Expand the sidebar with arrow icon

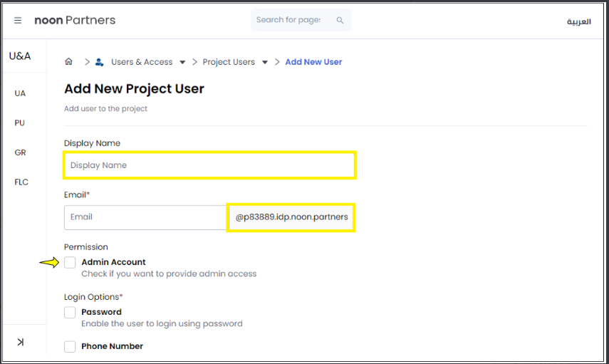[20, 342]
